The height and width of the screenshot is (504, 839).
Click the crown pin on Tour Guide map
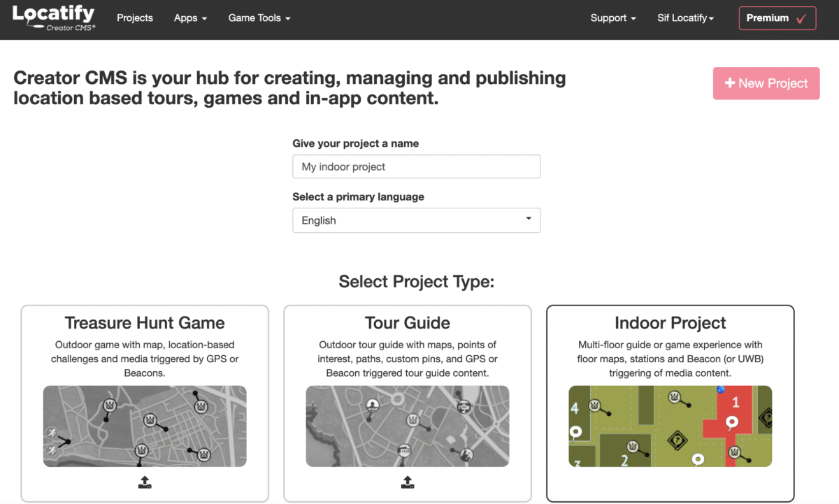pos(412,420)
